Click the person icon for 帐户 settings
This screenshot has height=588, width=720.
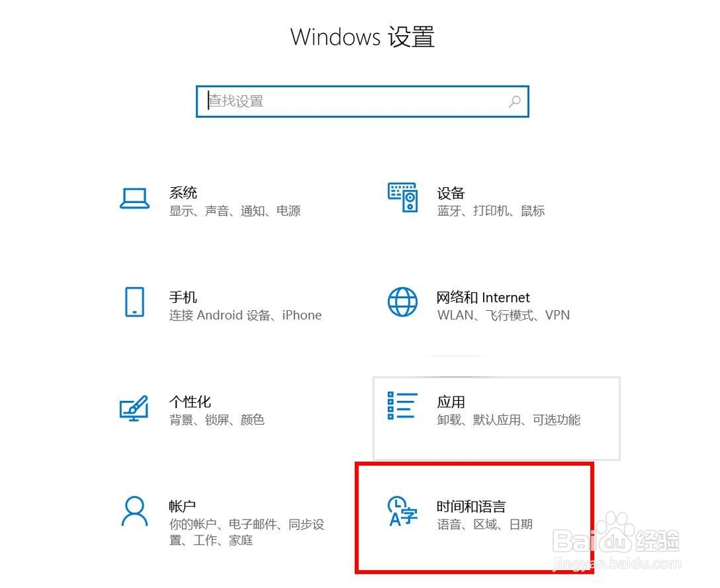tap(135, 511)
